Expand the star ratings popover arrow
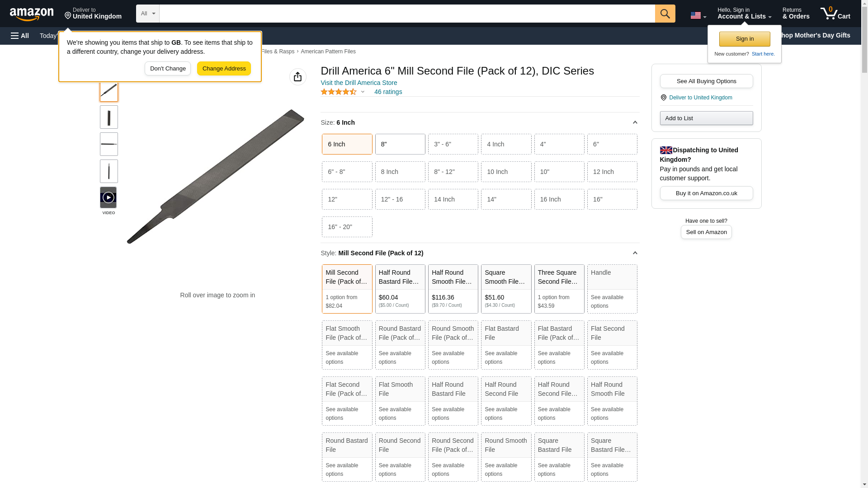Viewport: 868px width, 488px height. [363, 92]
